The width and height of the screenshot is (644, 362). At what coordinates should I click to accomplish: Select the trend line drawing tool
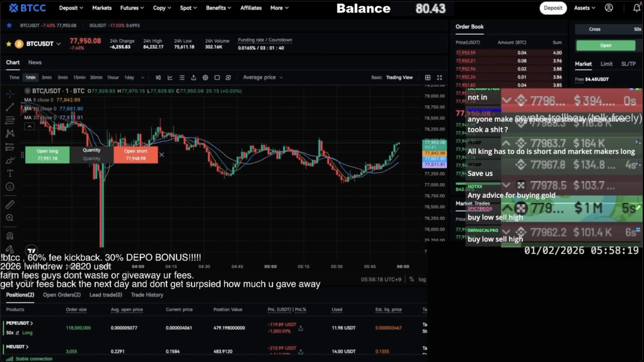10,107
